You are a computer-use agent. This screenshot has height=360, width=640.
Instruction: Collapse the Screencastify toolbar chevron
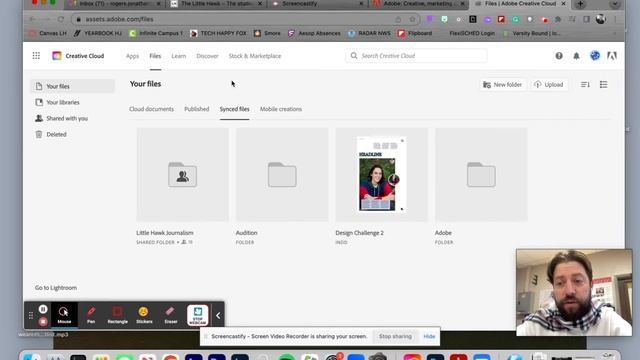tap(218, 315)
